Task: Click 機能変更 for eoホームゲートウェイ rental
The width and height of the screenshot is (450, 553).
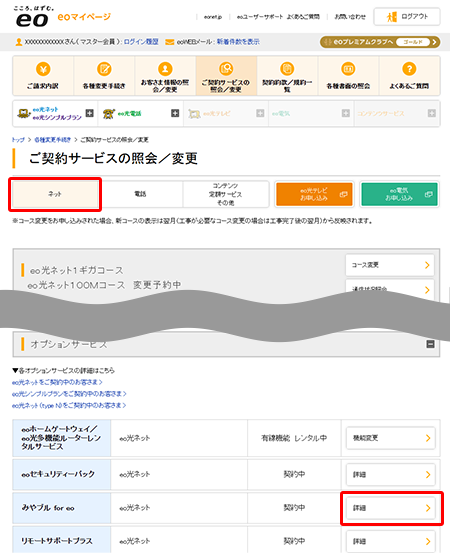Action: (391, 438)
